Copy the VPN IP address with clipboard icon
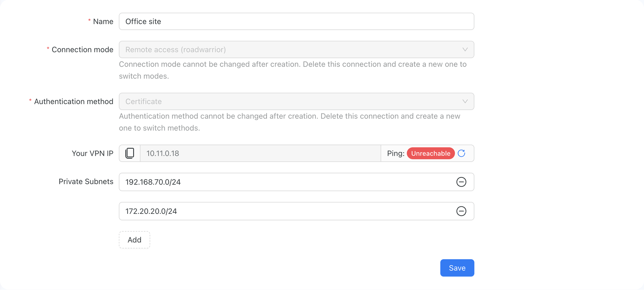This screenshot has width=644, height=290. tap(130, 153)
